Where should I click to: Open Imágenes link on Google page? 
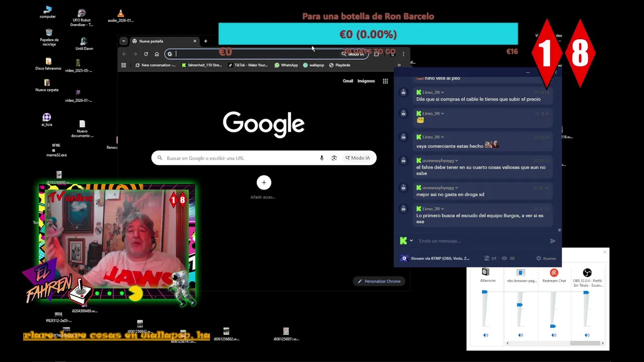366,81
